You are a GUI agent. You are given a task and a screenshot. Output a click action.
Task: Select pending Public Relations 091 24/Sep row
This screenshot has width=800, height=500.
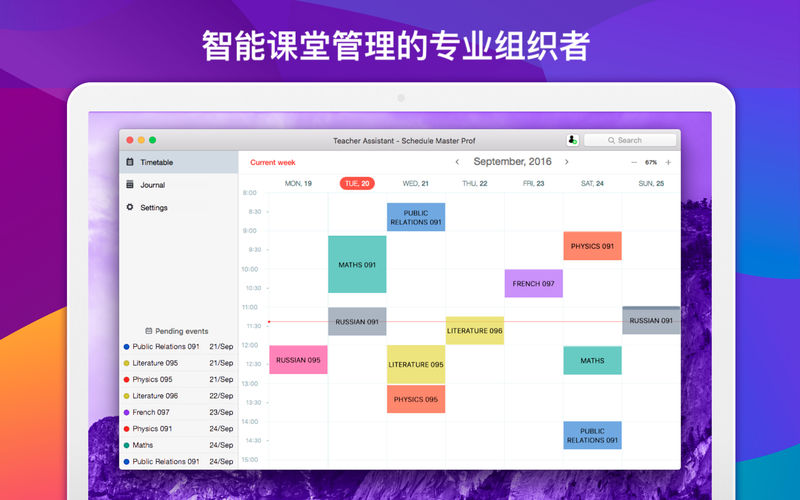click(x=179, y=461)
